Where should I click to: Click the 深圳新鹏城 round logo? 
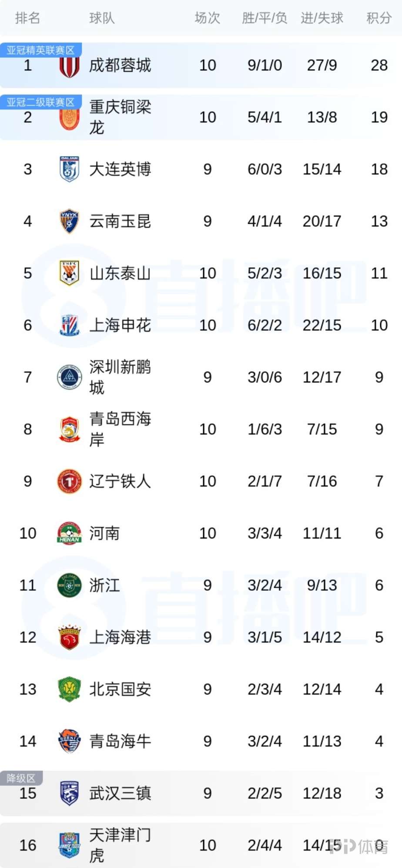click(69, 377)
